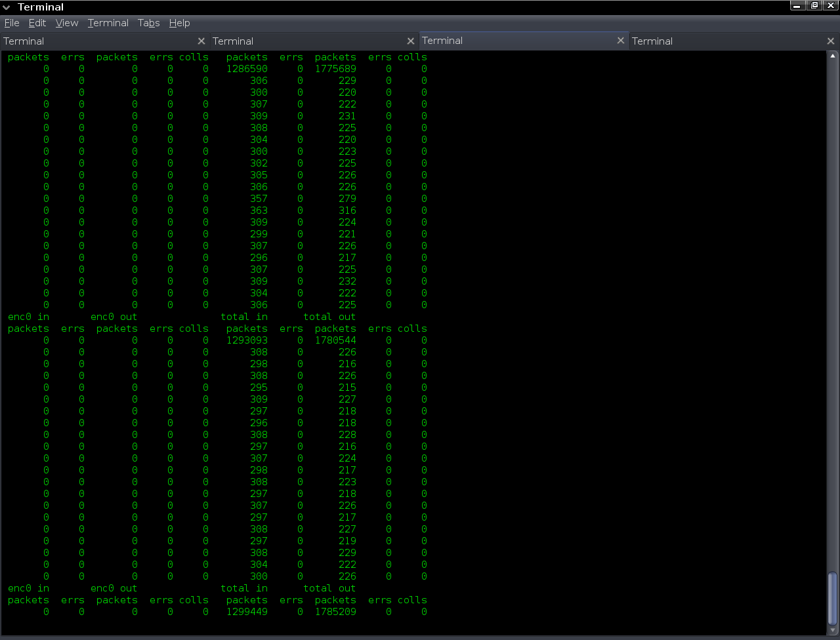
Task: Click the packet count 363
Action: 259,210
